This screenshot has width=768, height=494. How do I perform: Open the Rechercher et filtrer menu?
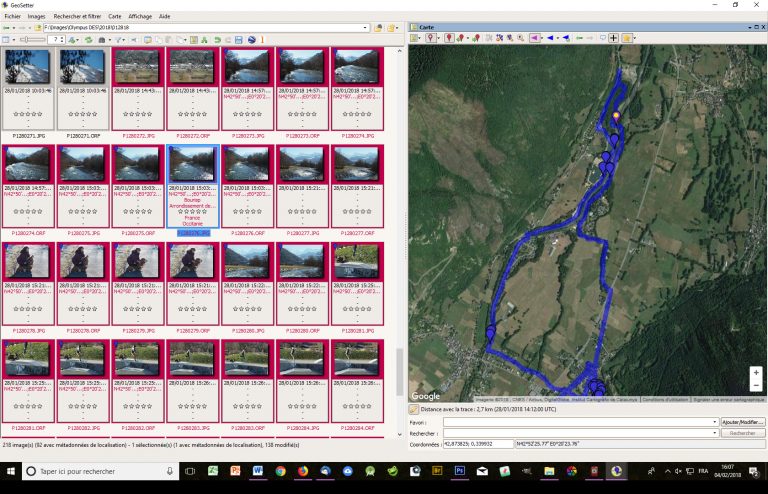coord(78,17)
